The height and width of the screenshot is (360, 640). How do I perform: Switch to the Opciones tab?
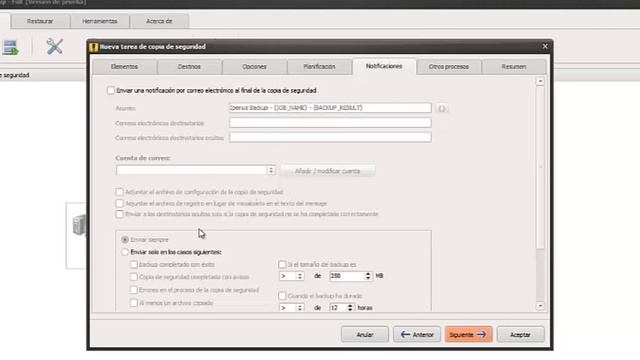coord(254,67)
